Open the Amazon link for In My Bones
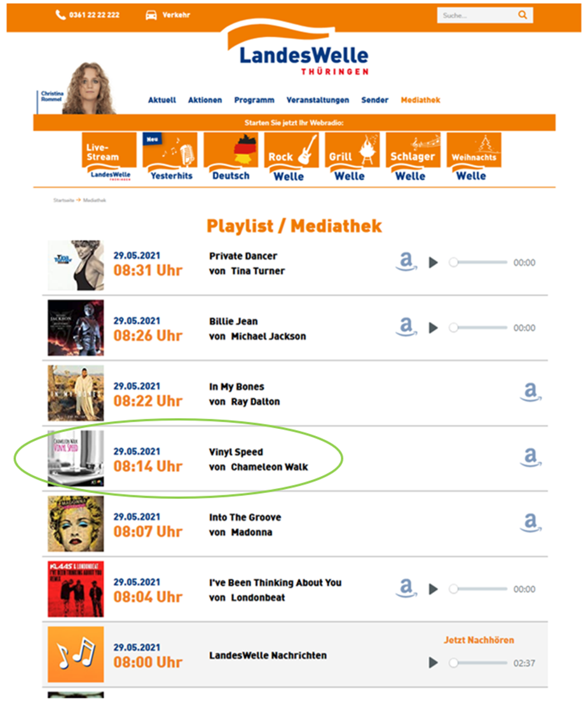 point(531,392)
